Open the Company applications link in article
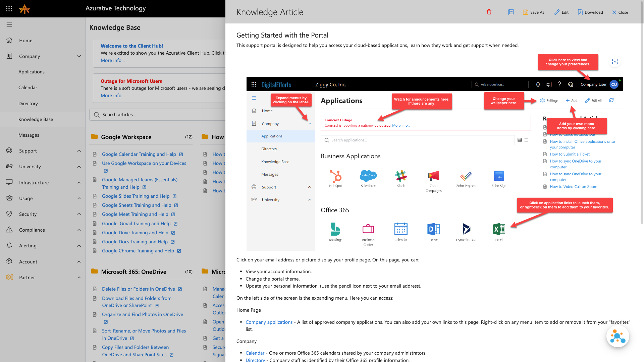 tap(269, 322)
